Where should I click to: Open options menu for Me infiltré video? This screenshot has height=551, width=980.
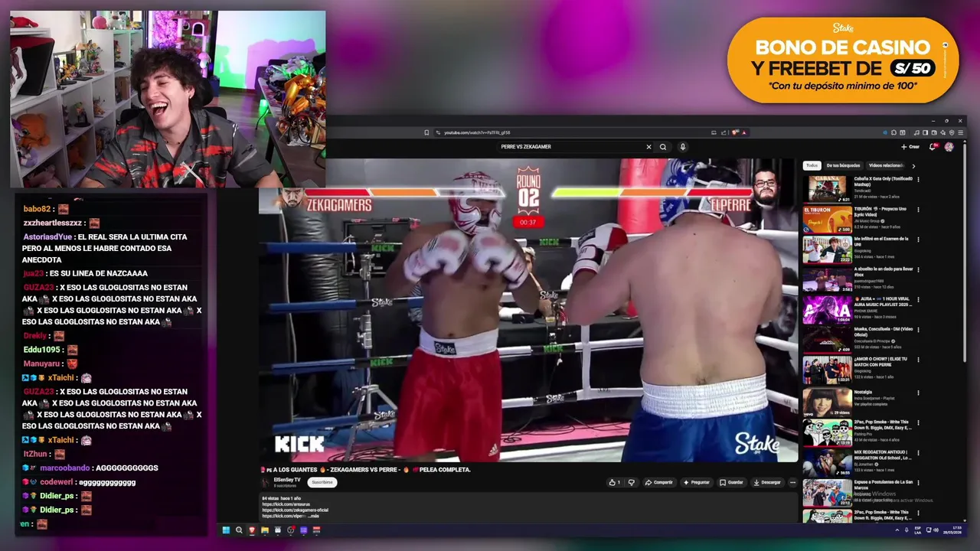click(918, 240)
